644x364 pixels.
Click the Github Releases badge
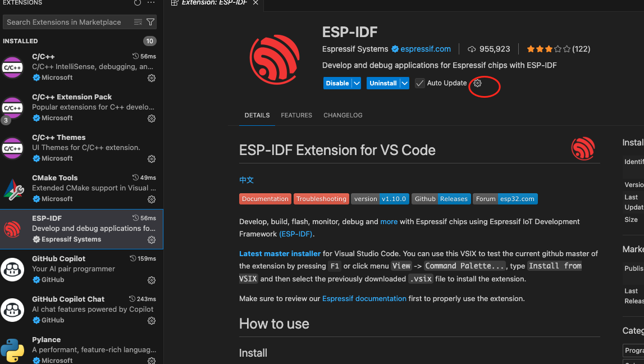441,199
